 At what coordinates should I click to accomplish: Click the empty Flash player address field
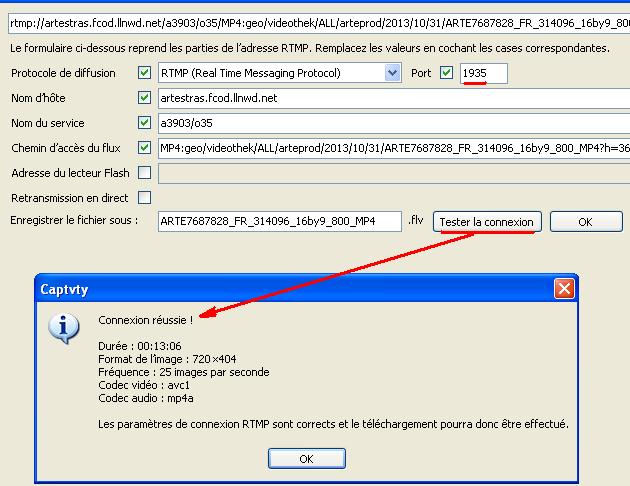coord(390,173)
